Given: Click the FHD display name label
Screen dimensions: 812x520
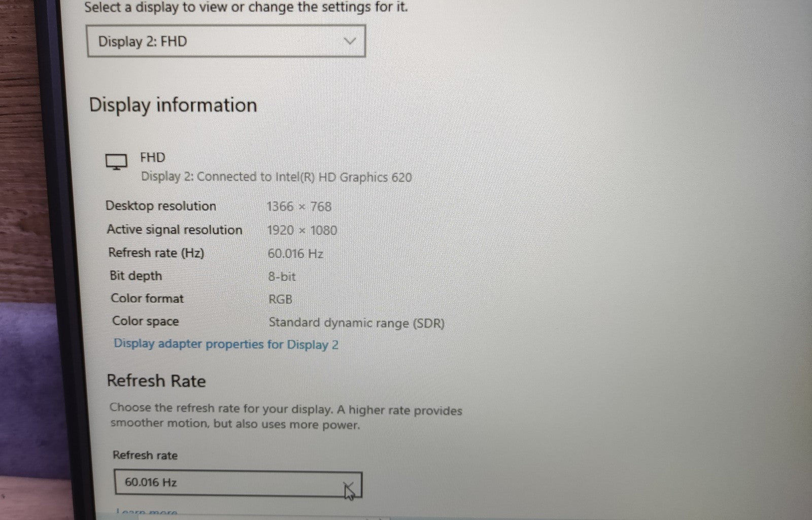Looking at the screenshot, I should (x=152, y=158).
